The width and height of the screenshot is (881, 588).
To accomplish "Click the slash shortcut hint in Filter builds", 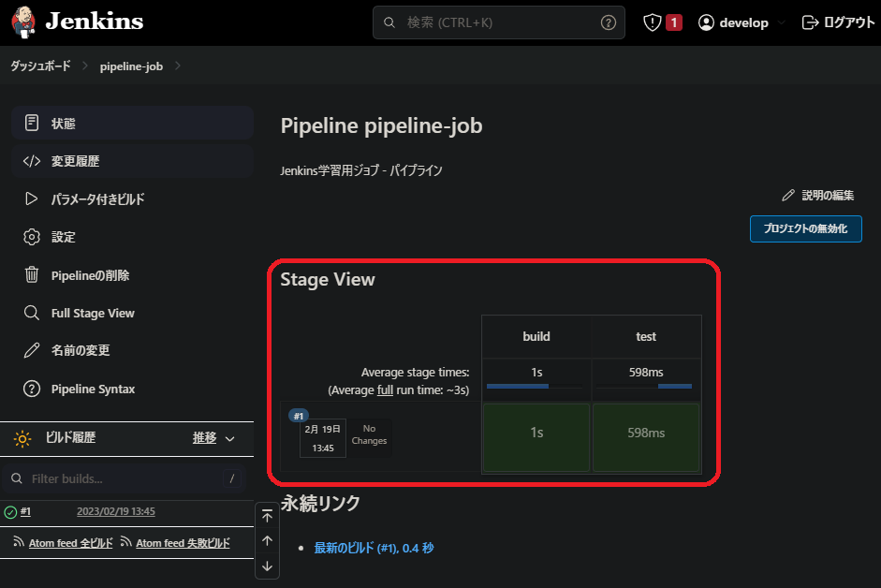I will (x=232, y=478).
